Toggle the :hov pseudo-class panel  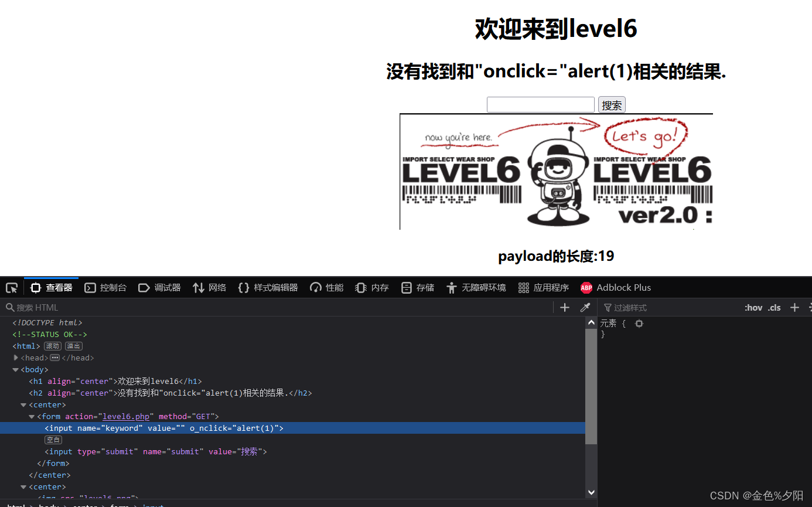click(x=753, y=308)
